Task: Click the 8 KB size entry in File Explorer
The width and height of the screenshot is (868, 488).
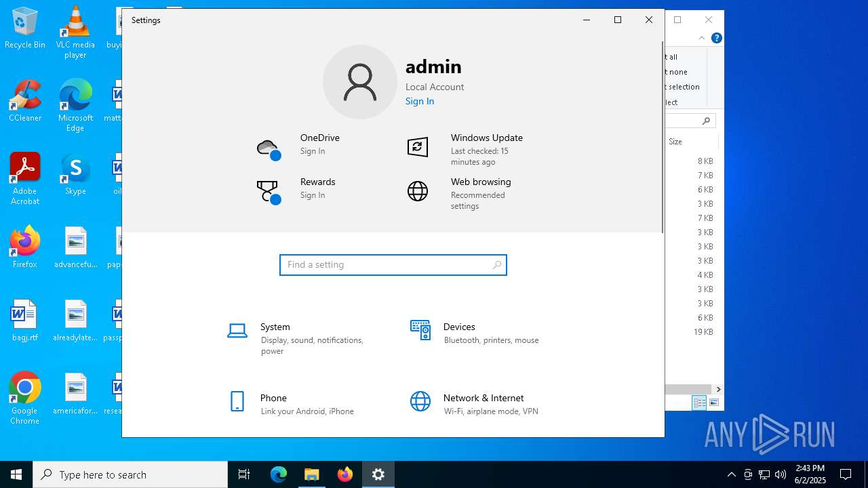Action: pyautogui.click(x=705, y=161)
